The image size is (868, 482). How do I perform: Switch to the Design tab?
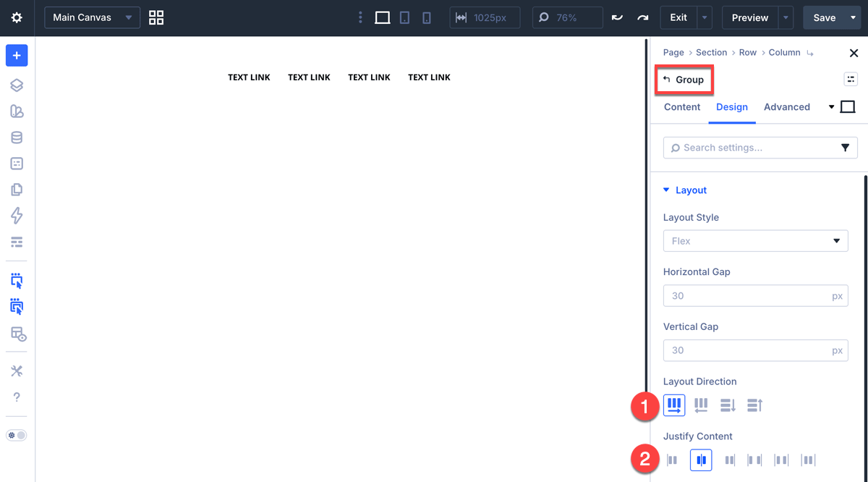(732, 107)
